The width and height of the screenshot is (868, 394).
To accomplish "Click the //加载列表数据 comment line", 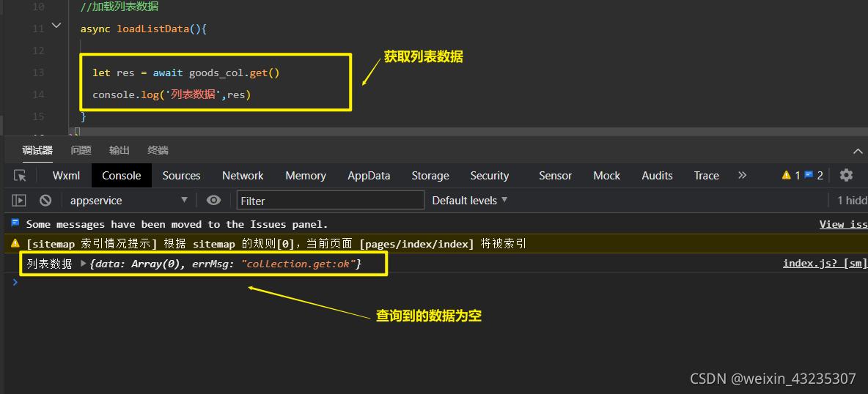I will pos(120,7).
